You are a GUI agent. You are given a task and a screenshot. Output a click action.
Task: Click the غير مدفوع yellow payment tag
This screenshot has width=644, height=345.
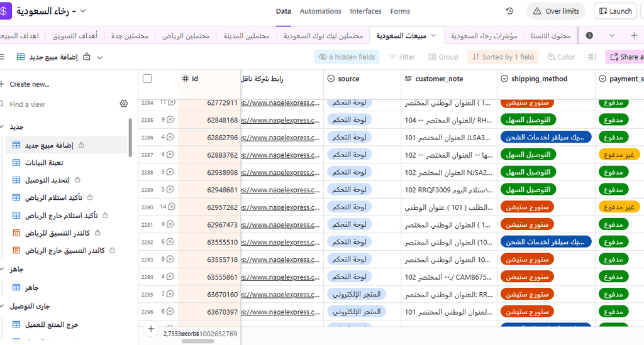point(619,154)
